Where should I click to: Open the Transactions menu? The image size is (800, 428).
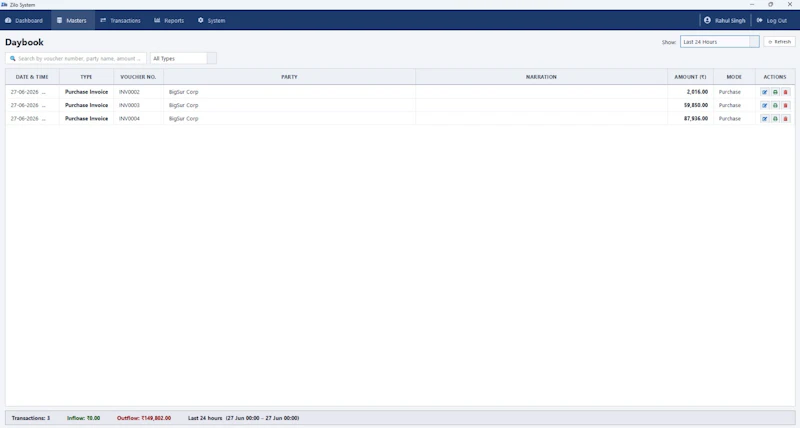click(120, 20)
